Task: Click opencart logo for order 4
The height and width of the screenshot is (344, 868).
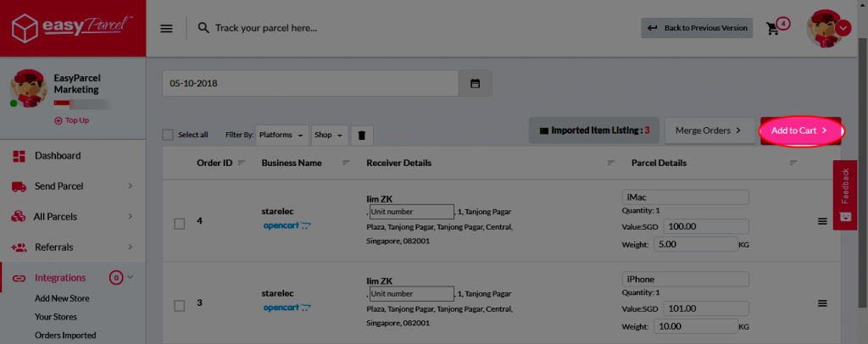Action: coord(287,225)
